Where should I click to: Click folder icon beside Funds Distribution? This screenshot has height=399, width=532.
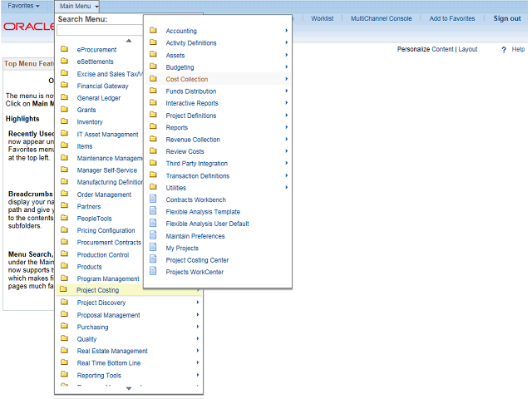click(153, 91)
